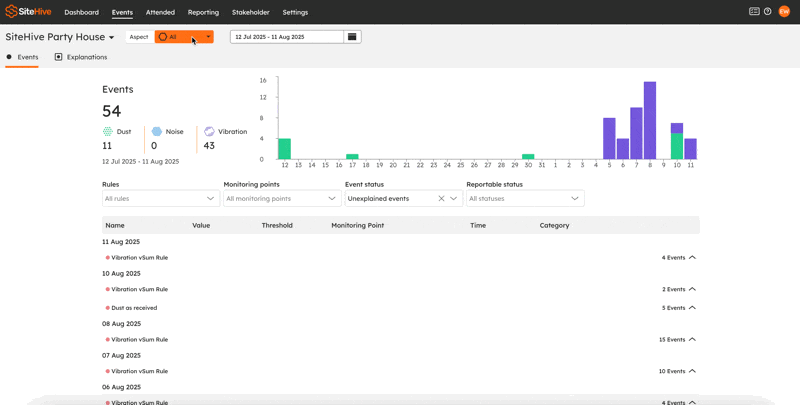Open the All monitoring points dropdown
Screen dimensions: 800x405
pos(282,198)
